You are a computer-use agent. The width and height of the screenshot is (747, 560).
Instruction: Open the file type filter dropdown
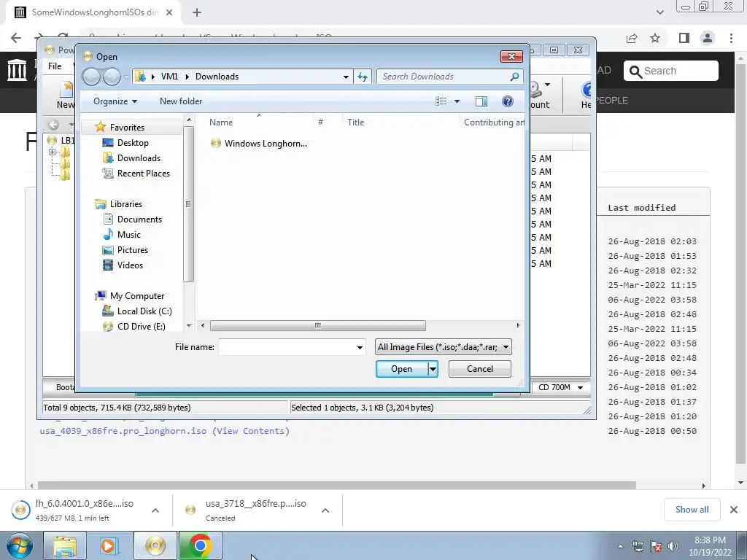(x=444, y=346)
